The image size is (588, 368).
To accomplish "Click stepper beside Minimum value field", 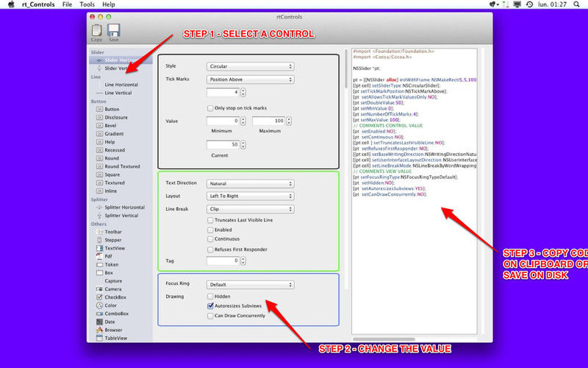I will point(243,121).
